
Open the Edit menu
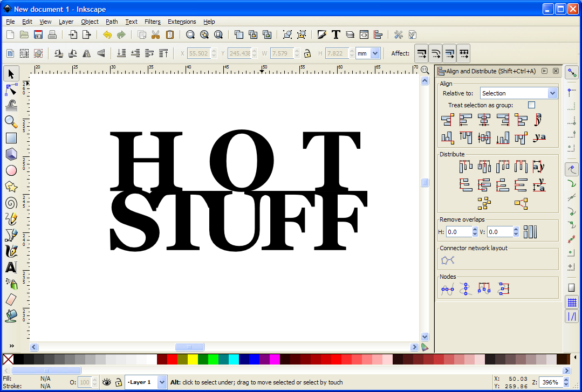pos(27,22)
